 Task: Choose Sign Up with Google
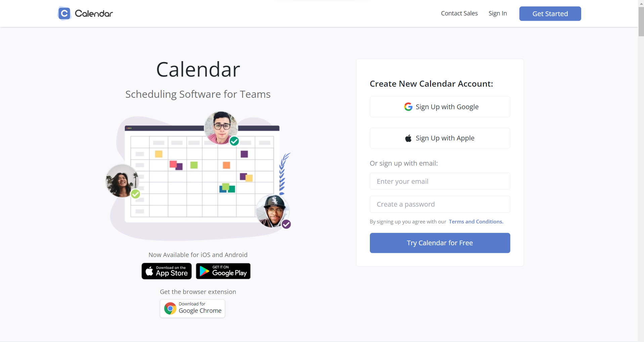[439, 106]
